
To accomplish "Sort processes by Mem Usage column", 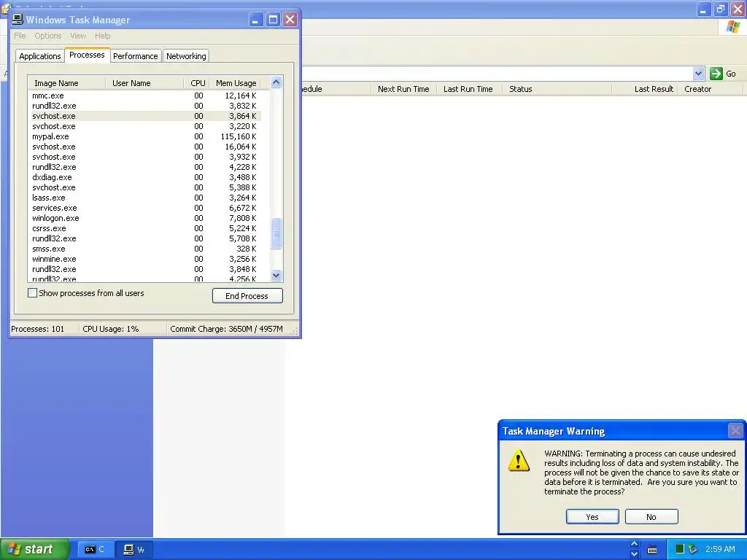I will click(236, 83).
